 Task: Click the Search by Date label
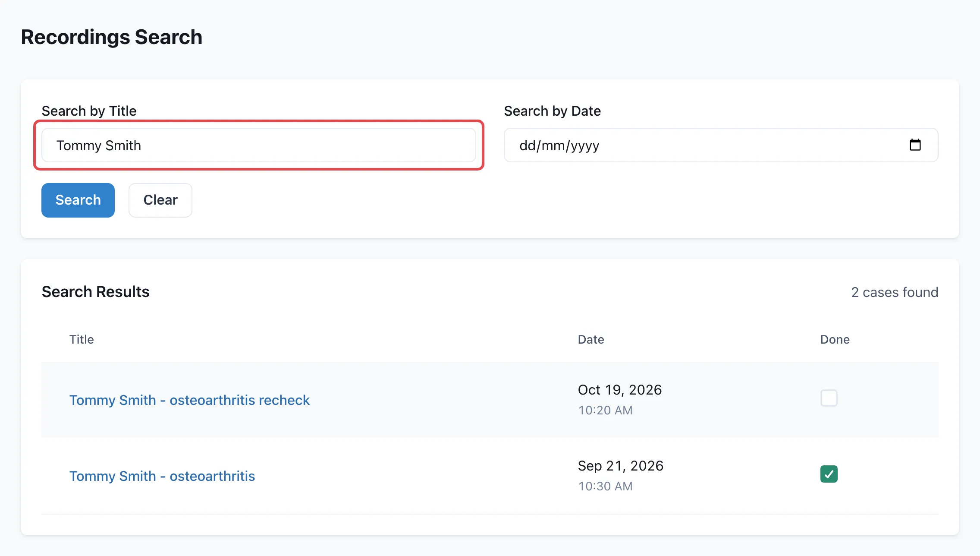(552, 111)
